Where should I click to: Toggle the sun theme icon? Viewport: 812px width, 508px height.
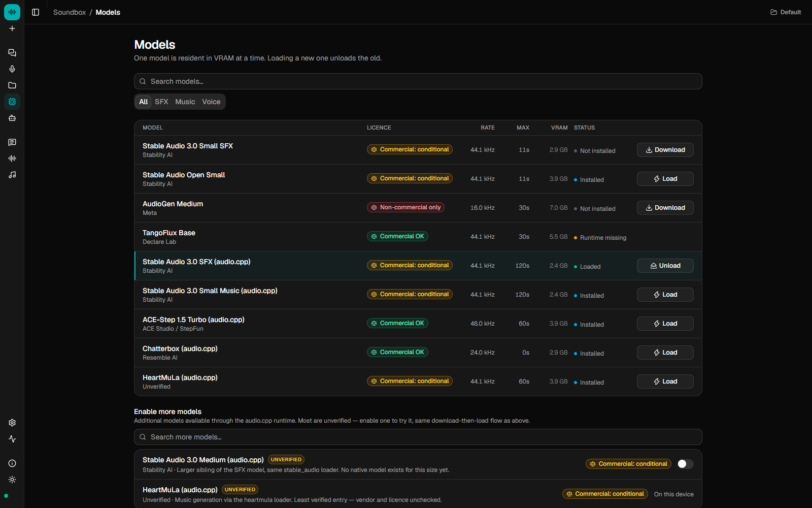coord(12,480)
